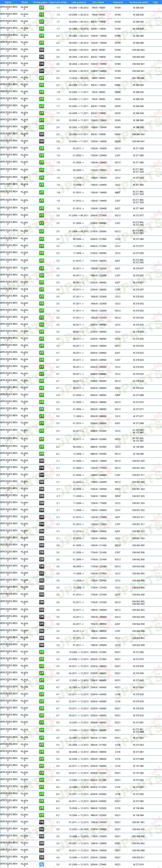
Task: Click the date range 06.2006 -> 12.2013
Action: pos(79,752)
